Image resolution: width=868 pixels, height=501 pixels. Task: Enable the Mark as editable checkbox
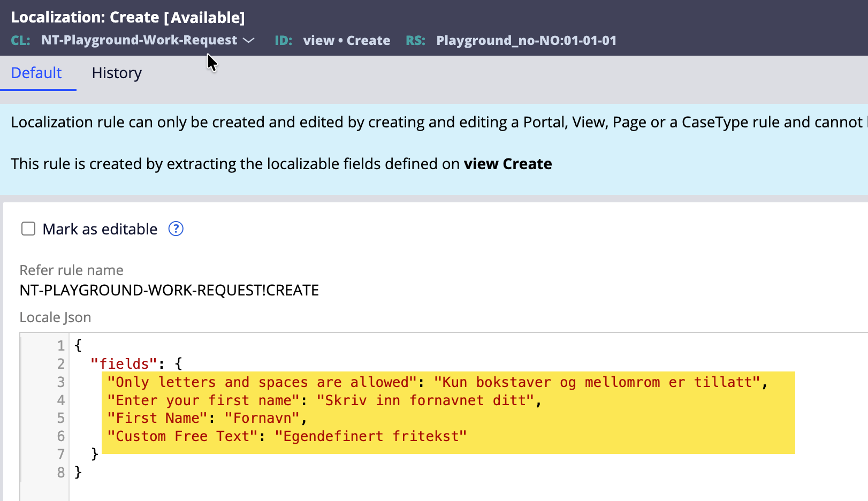tap(28, 229)
